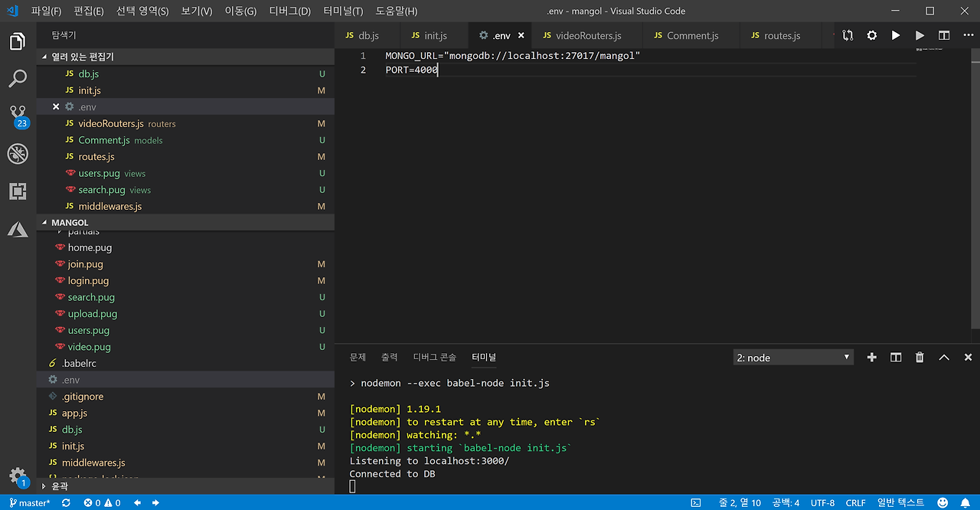The height and width of the screenshot is (510, 980).
Task: Open the Azure panel in activity bar
Action: [x=18, y=229]
